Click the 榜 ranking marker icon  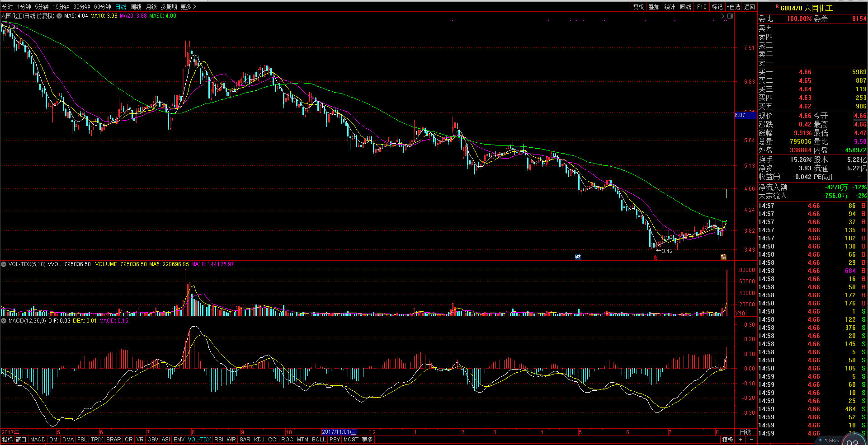click(723, 257)
